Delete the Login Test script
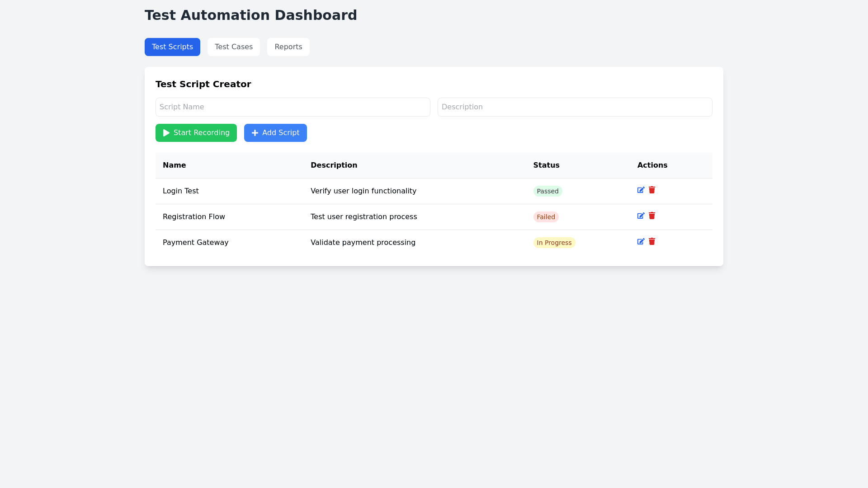The image size is (868, 488). click(x=652, y=190)
